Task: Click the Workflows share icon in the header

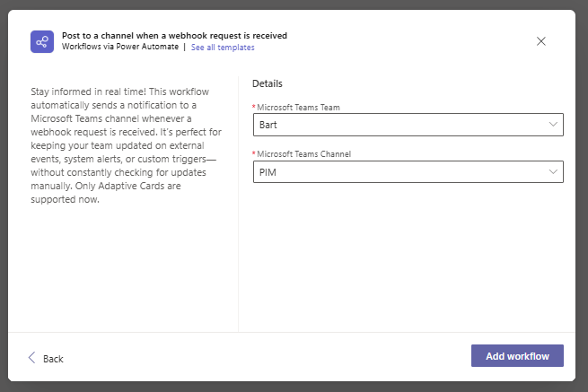Action: (42, 41)
